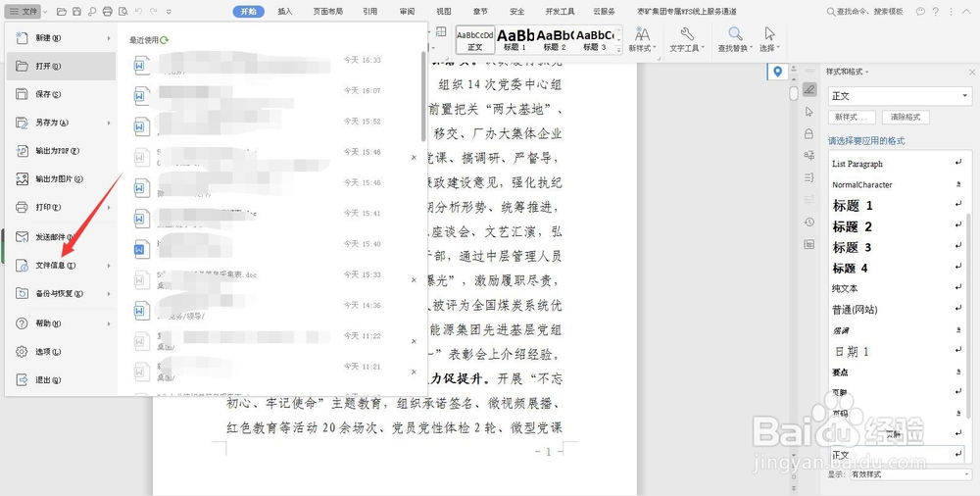This screenshot has height=496, width=980.
Task: Open 文件信息 menu entry
Action: pos(61,266)
